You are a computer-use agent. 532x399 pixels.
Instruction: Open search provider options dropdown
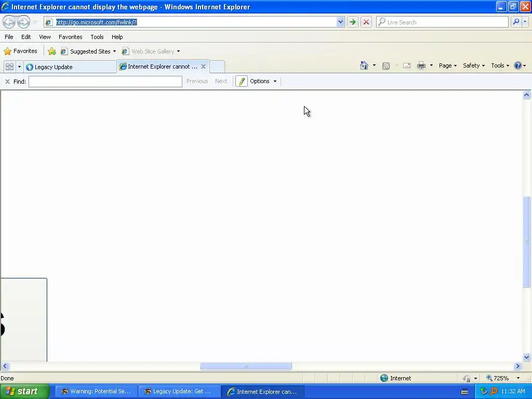(x=525, y=22)
